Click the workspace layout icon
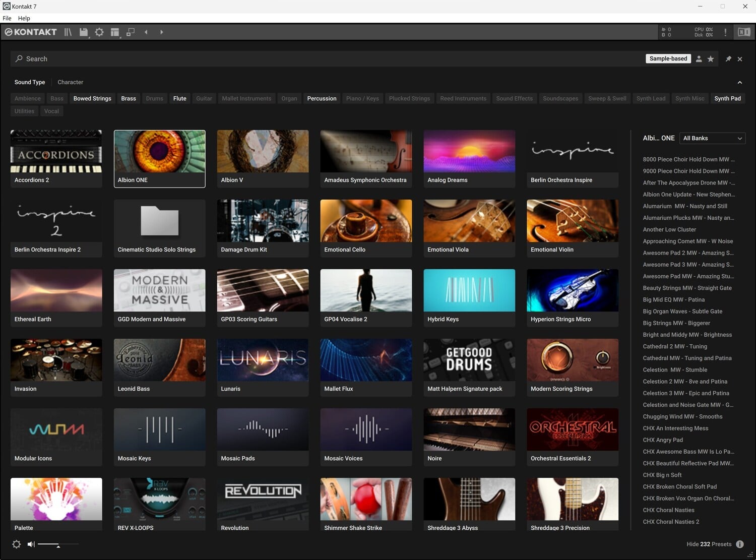 coord(115,32)
